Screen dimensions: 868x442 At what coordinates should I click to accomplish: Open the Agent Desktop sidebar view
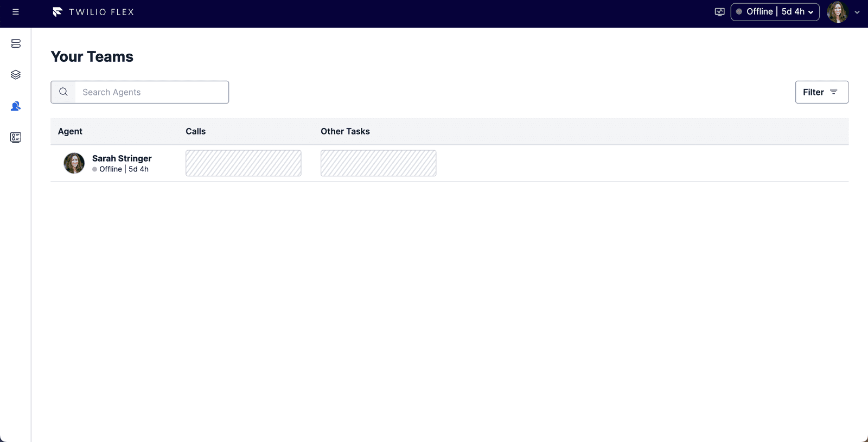16,43
